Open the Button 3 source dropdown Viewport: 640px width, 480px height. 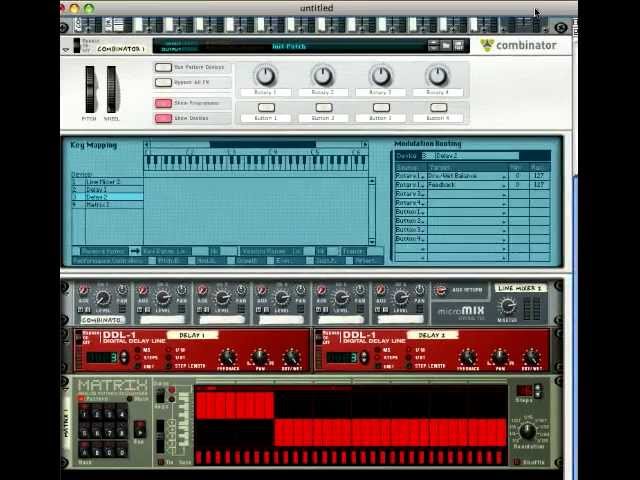pyautogui.click(x=410, y=230)
